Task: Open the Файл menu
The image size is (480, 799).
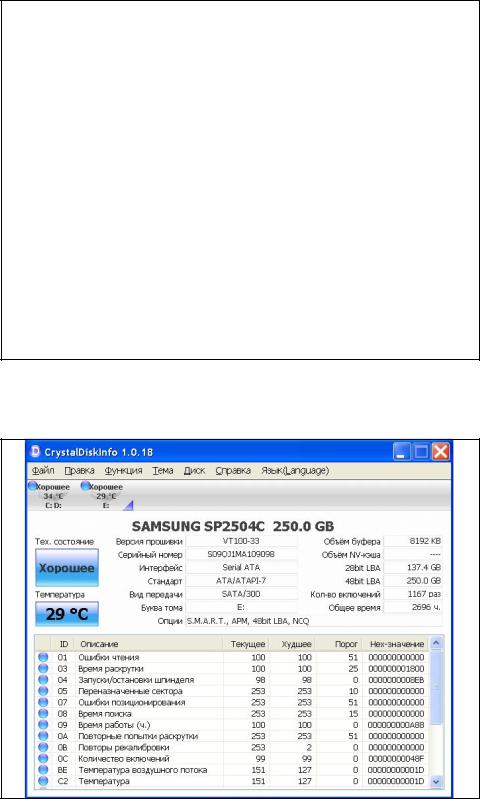Action: tap(43, 470)
